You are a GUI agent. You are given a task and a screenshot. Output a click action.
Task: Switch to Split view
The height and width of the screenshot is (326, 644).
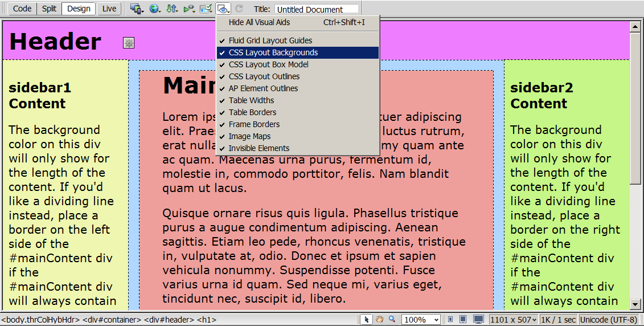click(49, 9)
